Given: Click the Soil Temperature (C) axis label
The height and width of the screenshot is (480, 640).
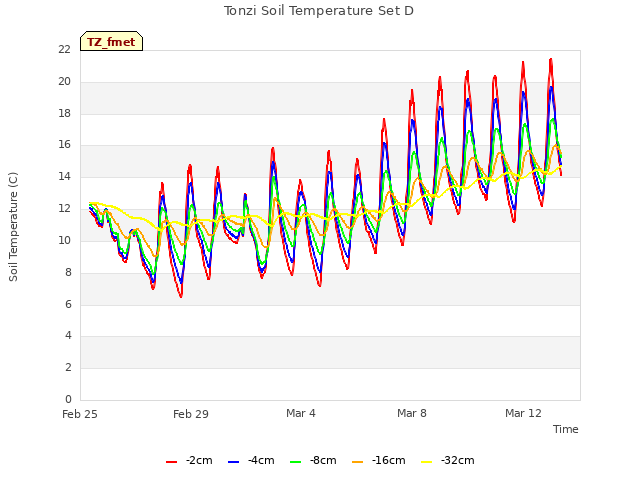Looking at the screenshot, I should (x=13, y=227).
